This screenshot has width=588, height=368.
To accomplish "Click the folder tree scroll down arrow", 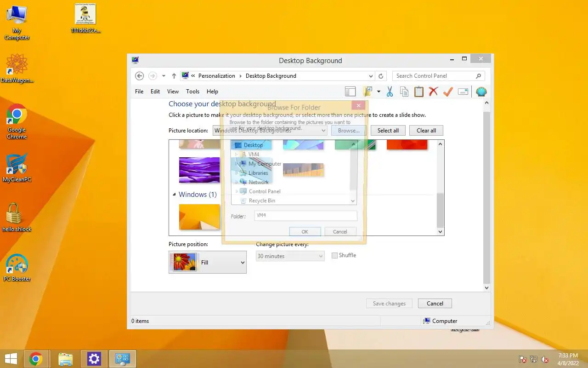I will point(353,201).
